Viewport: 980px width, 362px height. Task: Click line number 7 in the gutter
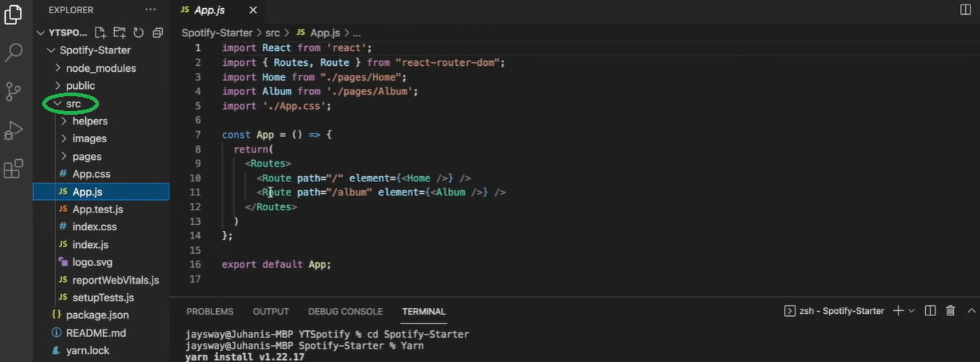(197, 135)
